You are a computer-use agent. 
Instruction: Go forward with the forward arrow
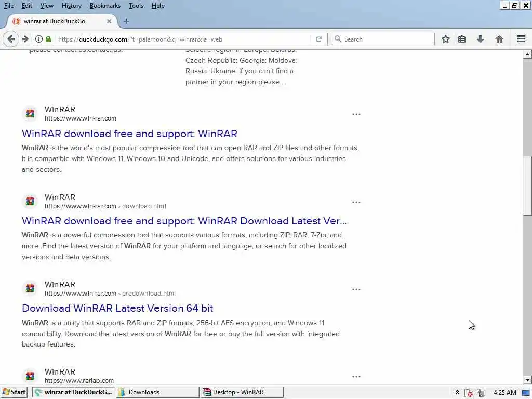click(25, 39)
